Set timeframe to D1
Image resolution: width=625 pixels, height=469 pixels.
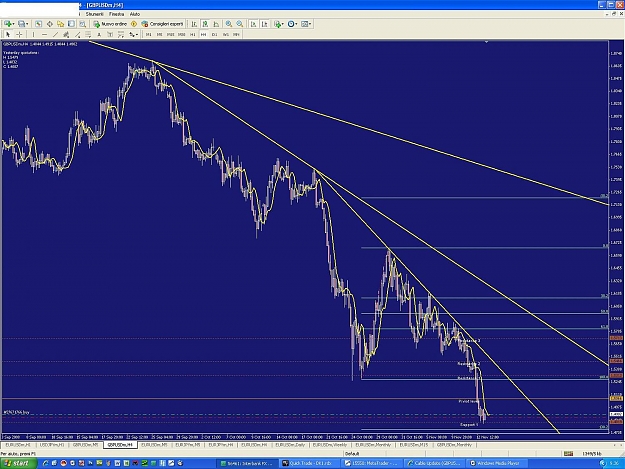pyautogui.click(x=214, y=35)
